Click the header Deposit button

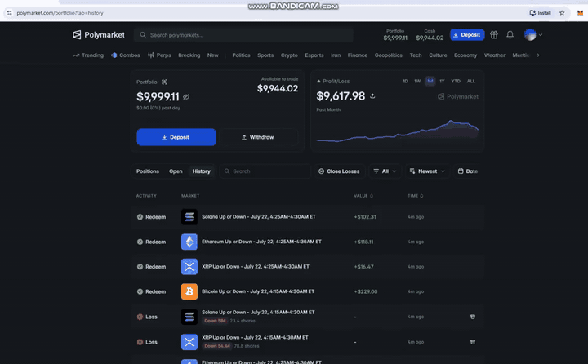coord(467,35)
